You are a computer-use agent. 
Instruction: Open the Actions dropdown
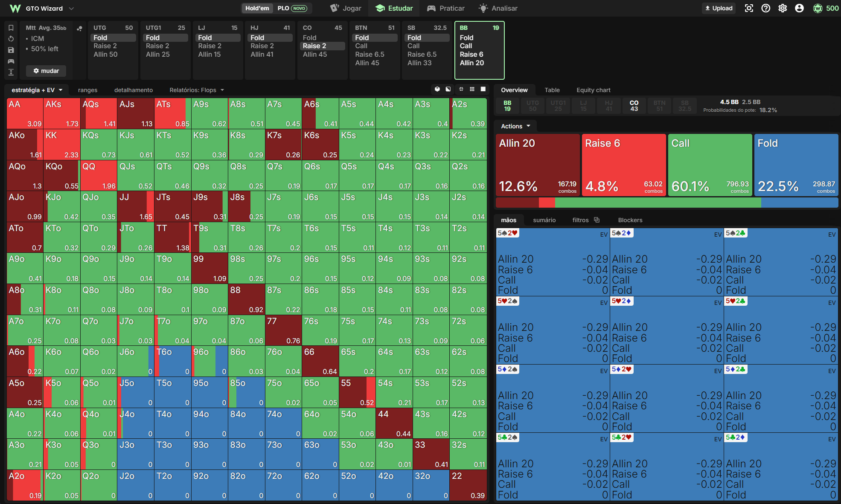click(515, 126)
